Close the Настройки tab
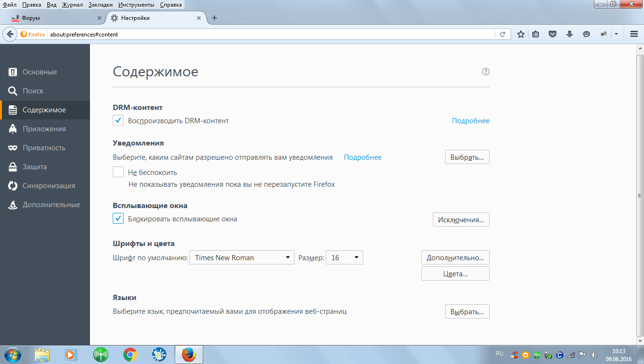The height and width of the screenshot is (364, 644). [199, 18]
